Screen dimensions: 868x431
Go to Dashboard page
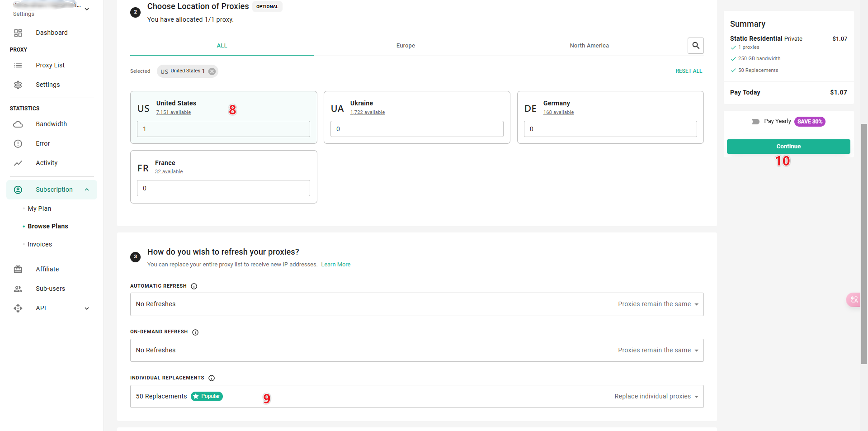point(52,33)
